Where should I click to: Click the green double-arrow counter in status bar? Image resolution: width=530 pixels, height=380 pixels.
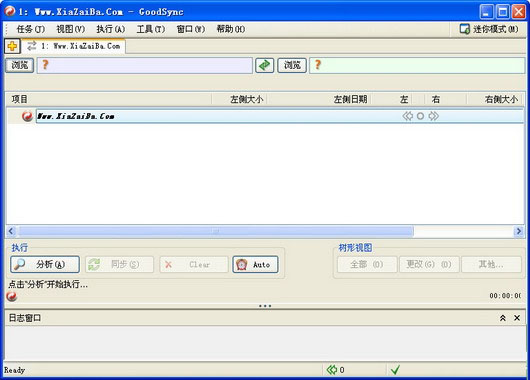click(335, 370)
